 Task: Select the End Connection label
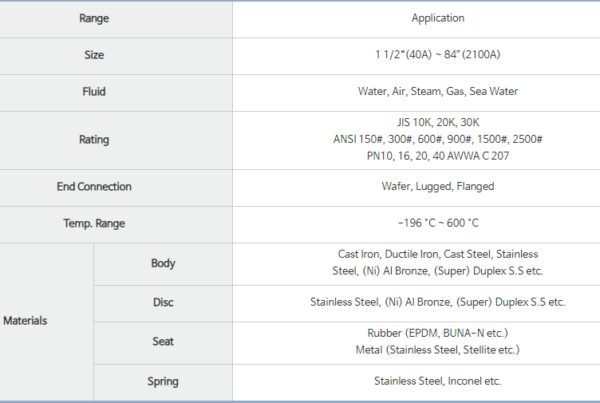tap(94, 187)
